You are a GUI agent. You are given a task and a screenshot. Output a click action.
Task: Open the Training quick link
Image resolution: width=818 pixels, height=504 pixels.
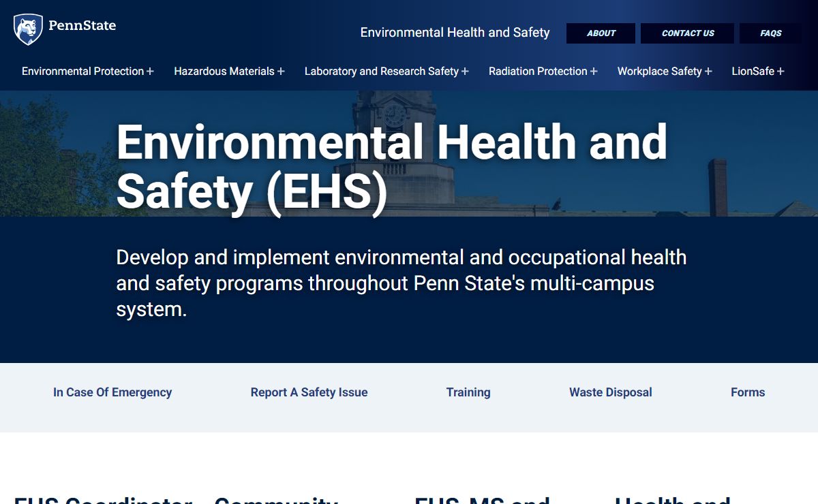[x=468, y=392]
